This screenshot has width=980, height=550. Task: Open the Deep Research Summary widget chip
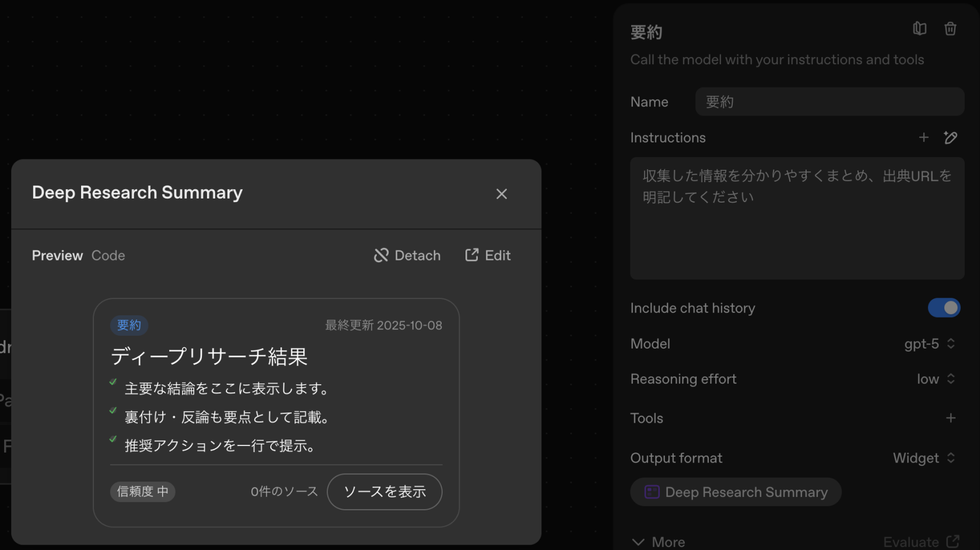(736, 492)
